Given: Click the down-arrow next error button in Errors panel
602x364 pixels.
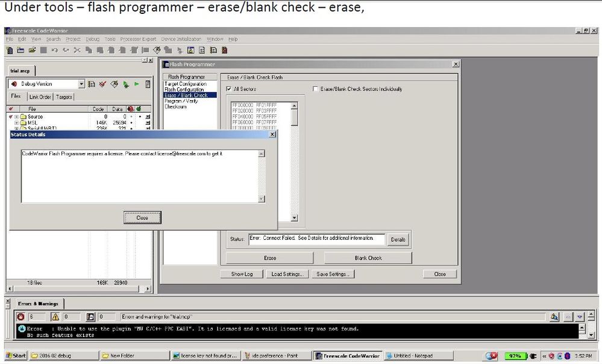Looking at the screenshot, I should coord(580,317).
